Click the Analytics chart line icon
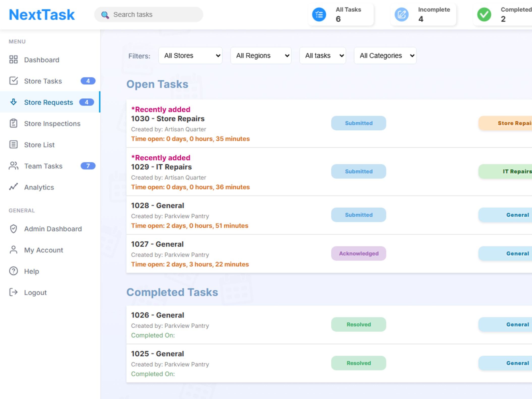The height and width of the screenshot is (399, 532). tap(13, 187)
